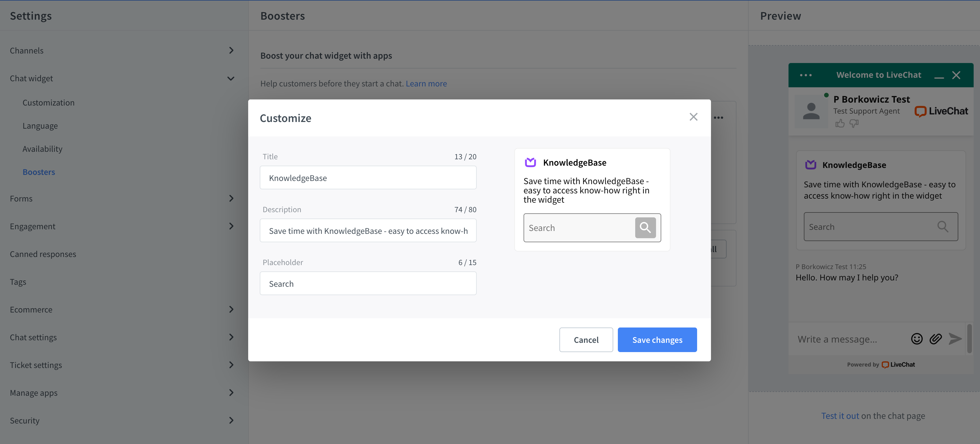The image size is (980, 444).
Task: Click the 'Hello. How may I help you?' message
Action: coord(846,277)
